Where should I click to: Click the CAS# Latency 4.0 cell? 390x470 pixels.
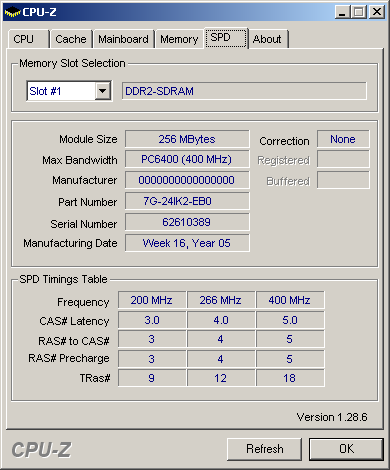pos(221,320)
